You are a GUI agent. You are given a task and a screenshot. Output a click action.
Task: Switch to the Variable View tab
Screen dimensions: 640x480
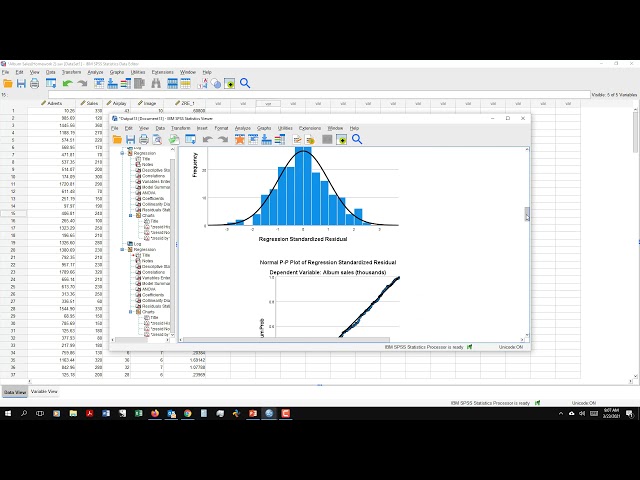44,391
